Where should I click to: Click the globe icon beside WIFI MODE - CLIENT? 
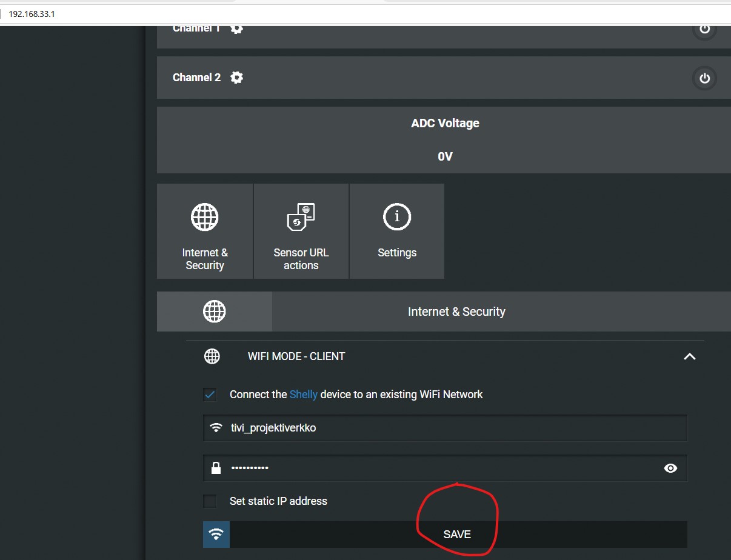[x=212, y=356]
